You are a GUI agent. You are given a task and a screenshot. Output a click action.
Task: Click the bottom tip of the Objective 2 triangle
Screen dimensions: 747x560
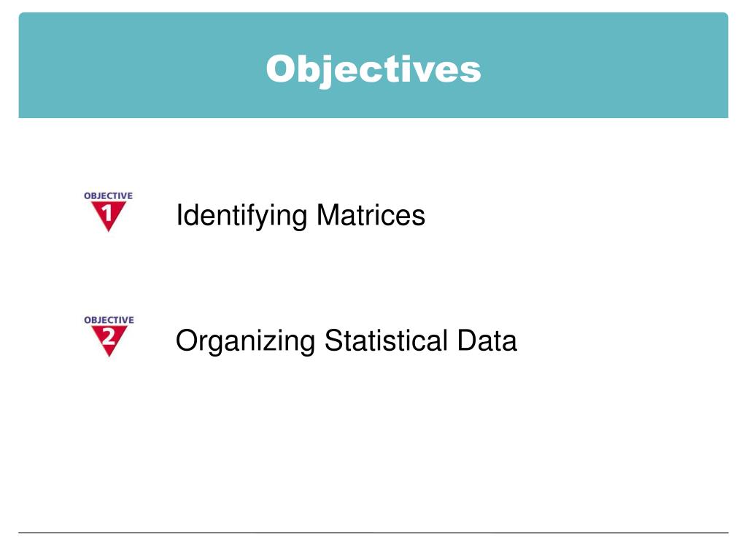[109, 355]
